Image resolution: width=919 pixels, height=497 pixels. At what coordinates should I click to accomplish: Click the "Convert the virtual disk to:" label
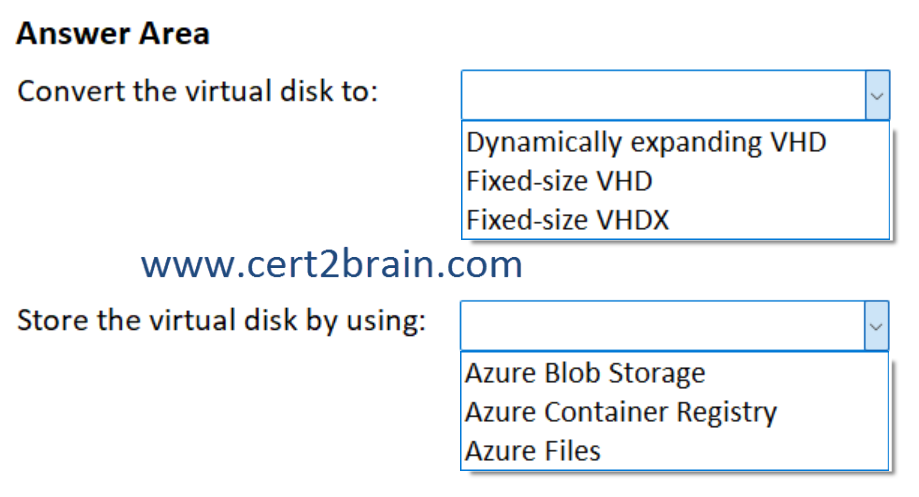point(198,91)
